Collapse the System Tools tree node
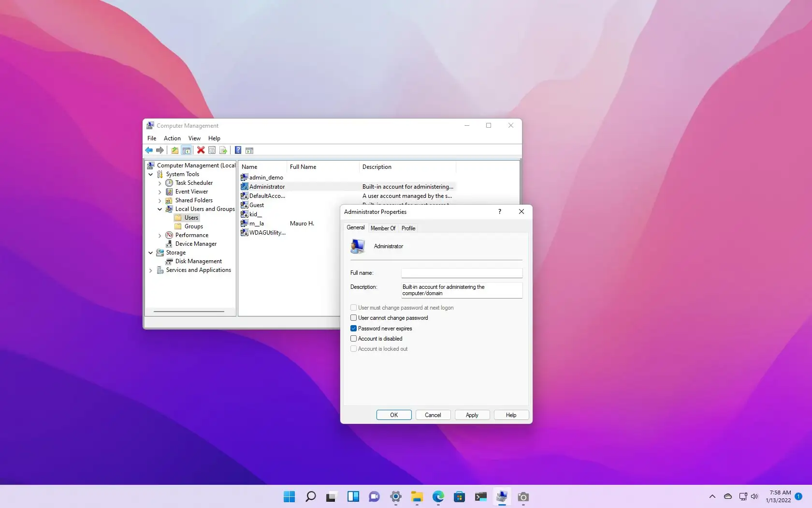Image resolution: width=812 pixels, height=508 pixels. pos(151,174)
